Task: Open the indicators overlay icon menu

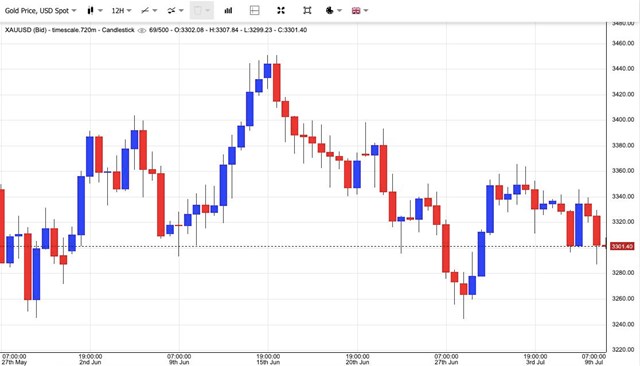Action: (x=175, y=11)
